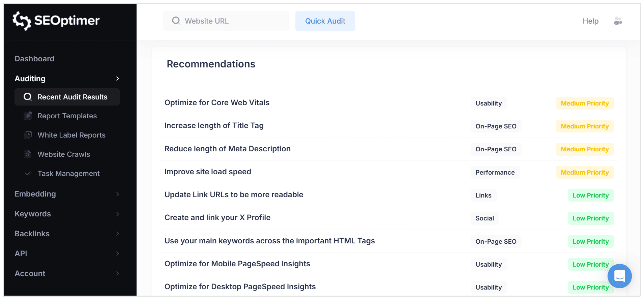Expand the Embedding menu
Viewport: 644px width, 300px height.
click(117, 194)
